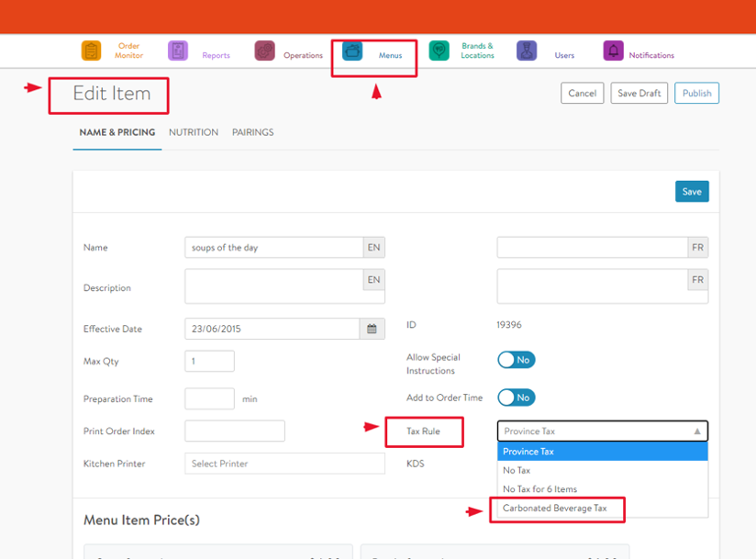Toggle Allow Special Instructions switch
Image resolution: width=756 pixels, height=560 pixels.
coord(516,360)
